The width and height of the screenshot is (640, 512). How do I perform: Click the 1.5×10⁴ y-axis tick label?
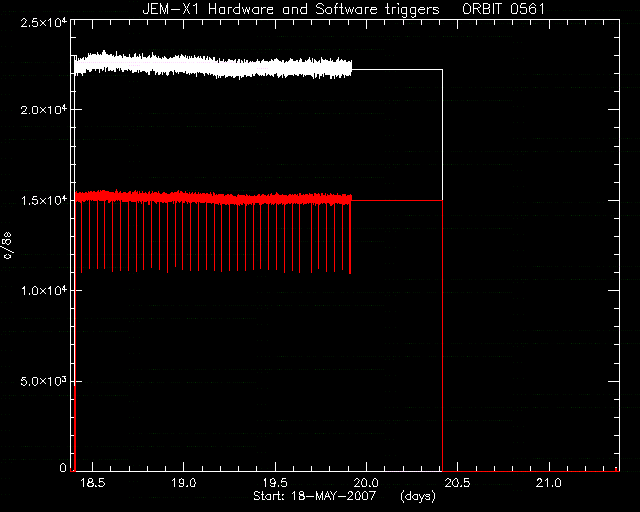[x=44, y=200]
